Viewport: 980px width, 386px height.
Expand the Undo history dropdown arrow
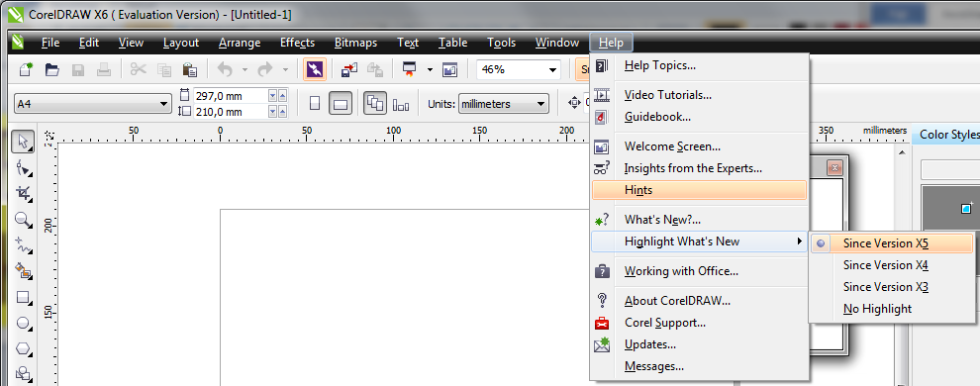[245, 70]
